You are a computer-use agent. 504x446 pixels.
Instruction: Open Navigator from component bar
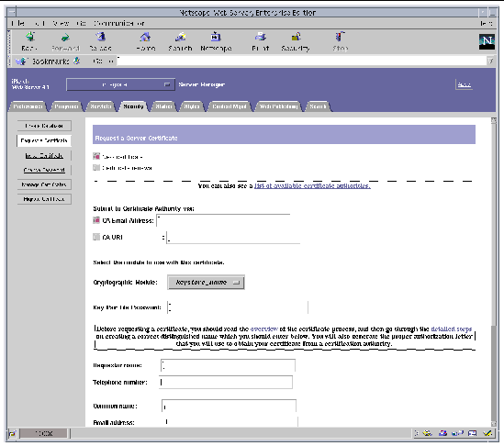[x=427, y=433]
